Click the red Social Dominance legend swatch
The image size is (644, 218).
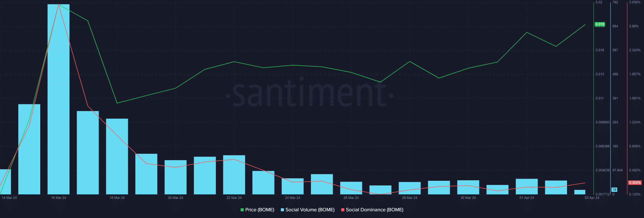[x=343, y=210]
